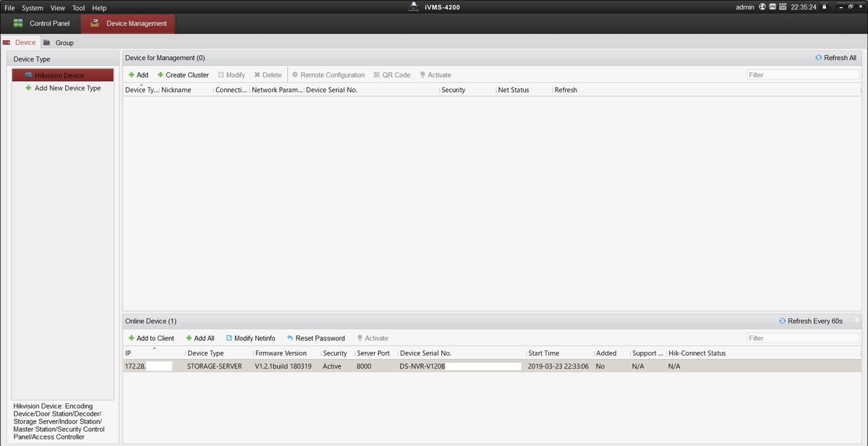Click Refresh Every 60s for online devices
The width and height of the screenshot is (868, 446).
(810, 321)
